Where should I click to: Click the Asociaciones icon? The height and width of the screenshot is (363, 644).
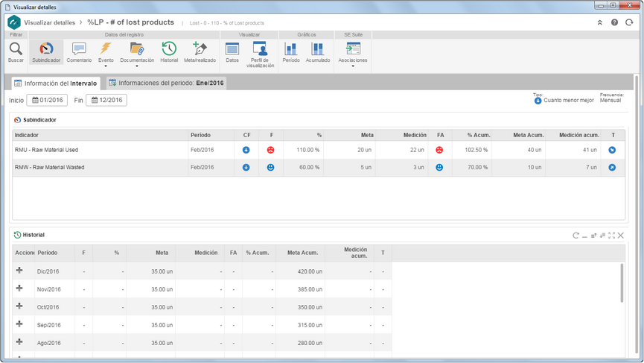pyautogui.click(x=353, y=49)
